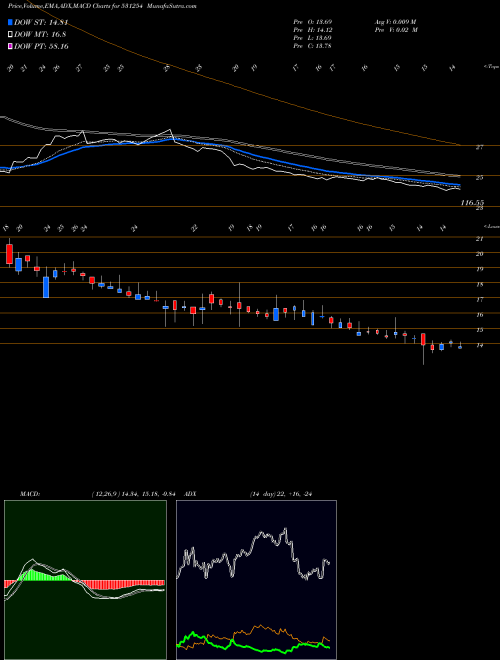The image size is (500, 660).
Task: Open the ADX indicator chart panel
Action: coord(256,580)
